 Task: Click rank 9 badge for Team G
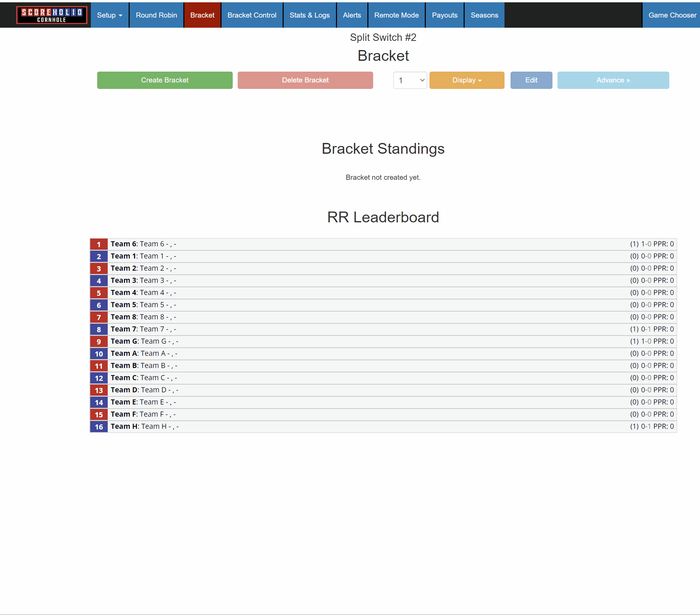tap(99, 342)
